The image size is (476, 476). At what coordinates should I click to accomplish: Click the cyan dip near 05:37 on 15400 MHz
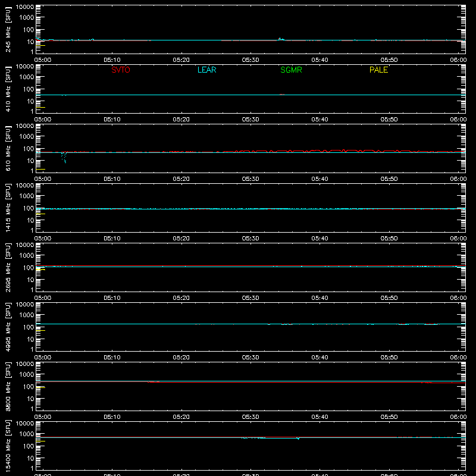[x=298, y=439]
